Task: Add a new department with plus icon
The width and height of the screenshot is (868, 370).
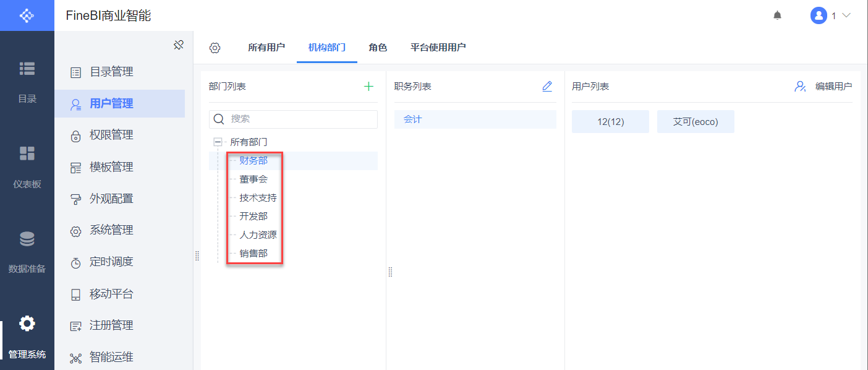Action: point(368,87)
